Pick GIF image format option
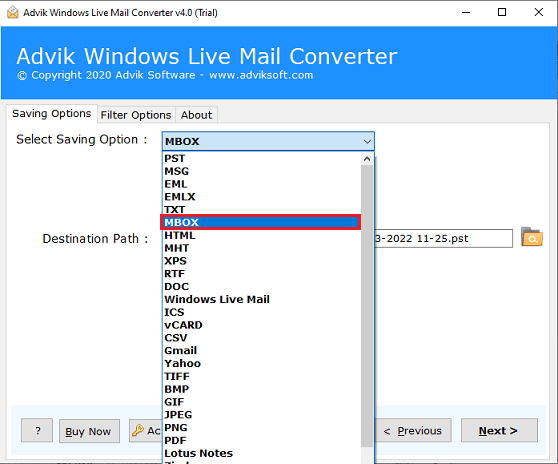 tap(262, 402)
